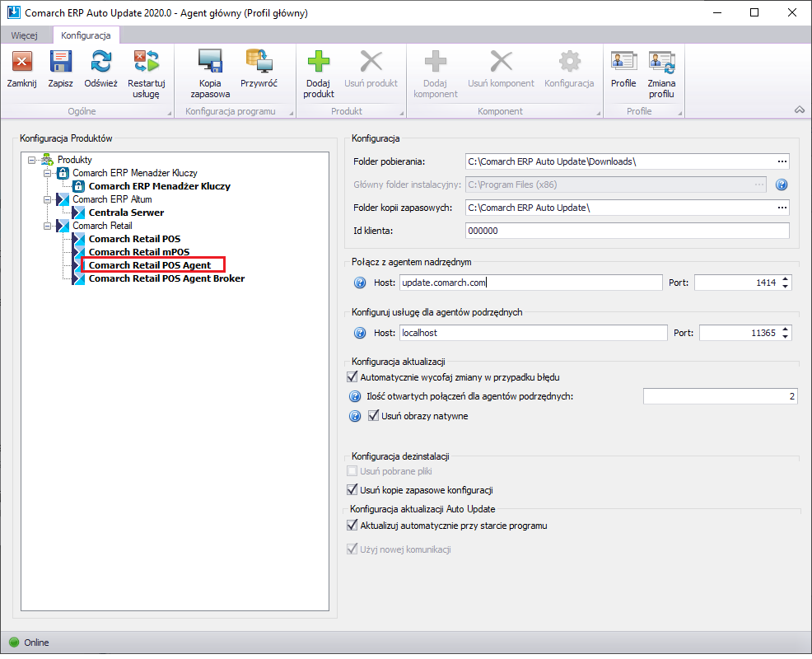Increase the parent agent port 1414
The height and width of the screenshot is (659, 812).
tap(786, 279)
